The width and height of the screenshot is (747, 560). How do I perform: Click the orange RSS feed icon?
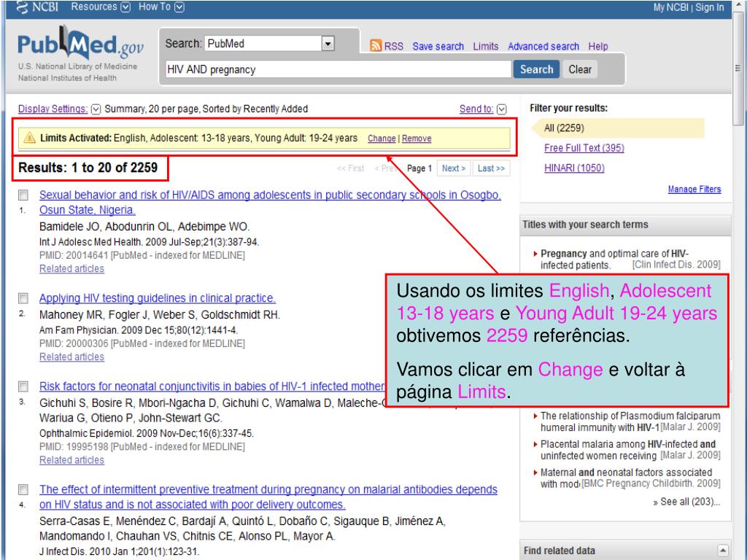click(x=376, y=46)
